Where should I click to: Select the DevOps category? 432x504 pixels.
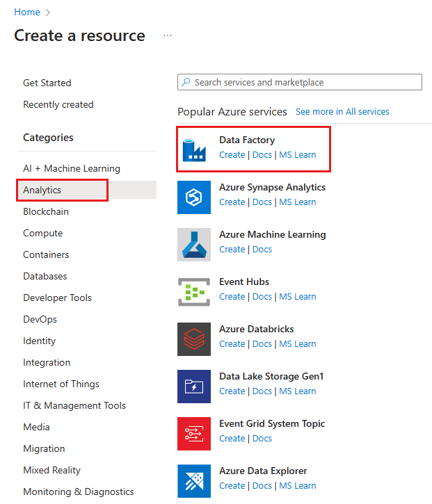[x=40, y=319]
